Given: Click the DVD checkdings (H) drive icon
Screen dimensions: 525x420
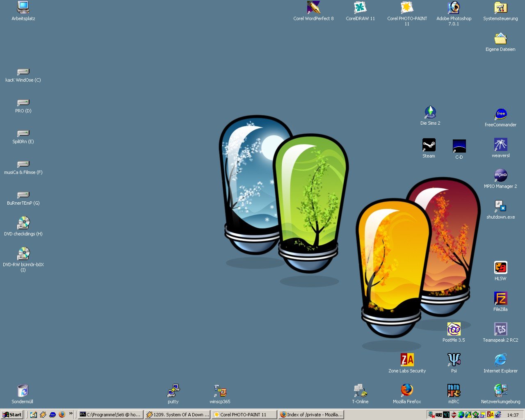Looking at the screenshot, I should pos(23,224).
